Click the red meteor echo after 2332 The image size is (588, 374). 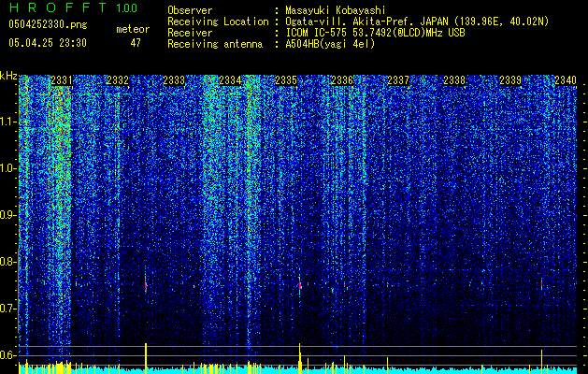146,285
